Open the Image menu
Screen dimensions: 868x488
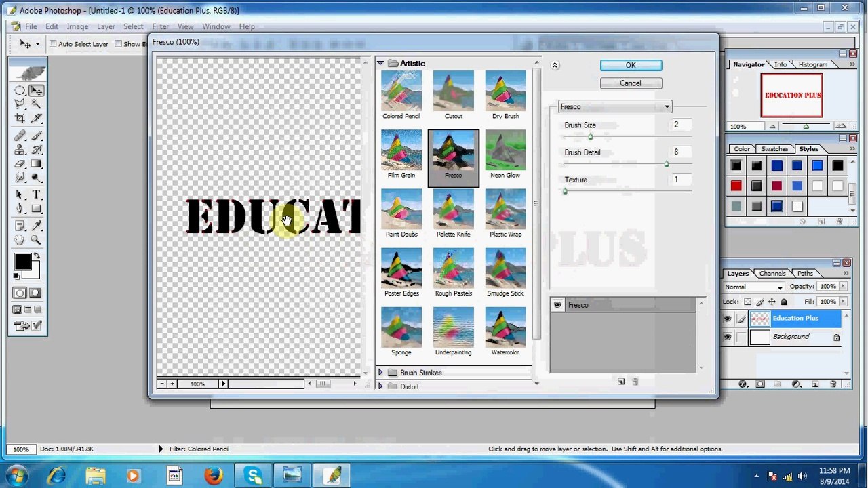click(77, 26)
